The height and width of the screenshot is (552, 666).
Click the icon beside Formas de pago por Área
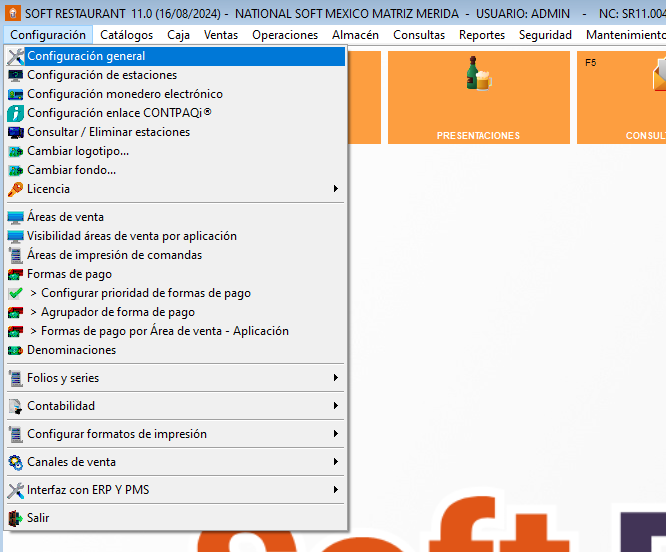(16, 332)
